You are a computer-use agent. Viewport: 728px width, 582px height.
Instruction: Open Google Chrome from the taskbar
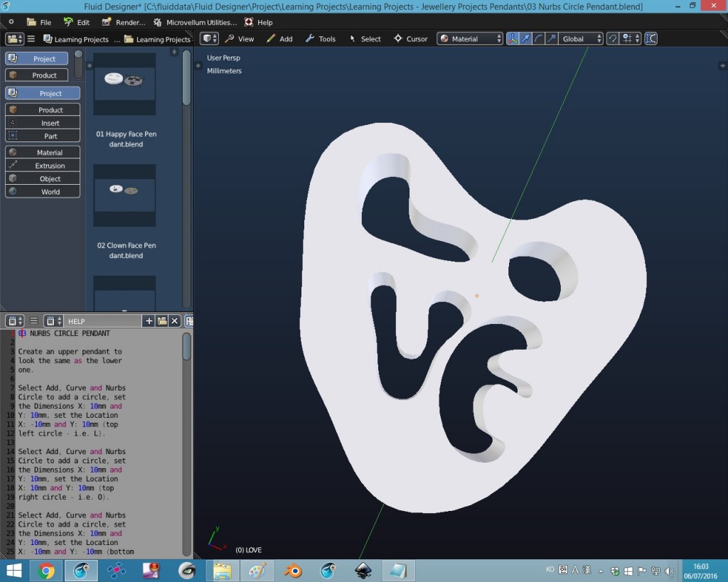click(47, 571)
